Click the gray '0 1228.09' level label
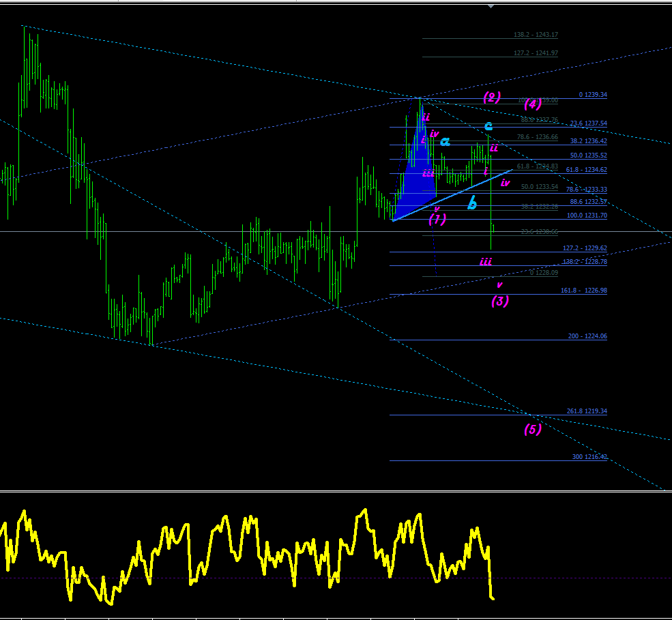 click(544, 273)
